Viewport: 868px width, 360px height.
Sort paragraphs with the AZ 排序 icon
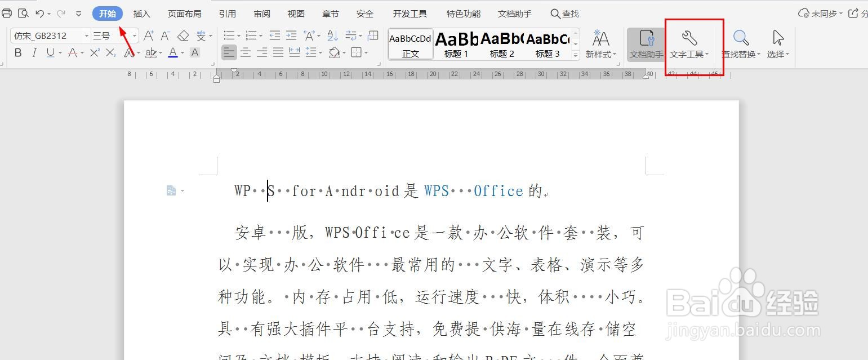(332, 35)
